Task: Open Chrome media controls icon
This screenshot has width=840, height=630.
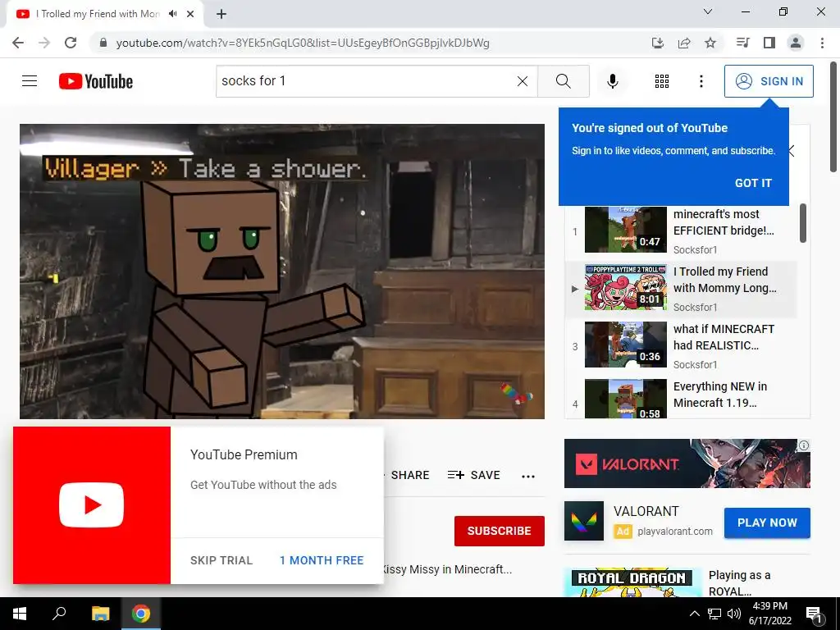Action: coord(742,43)
